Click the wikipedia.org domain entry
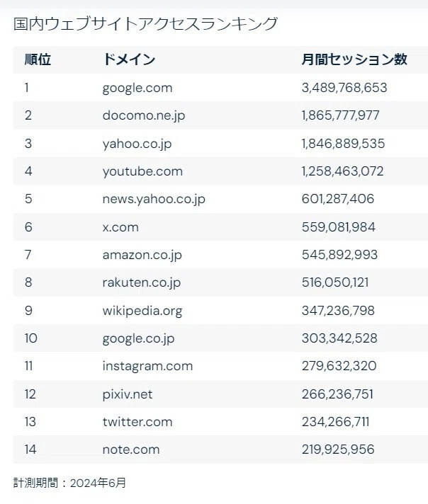This screenshot has height=504, width=428. pos(142,311)
